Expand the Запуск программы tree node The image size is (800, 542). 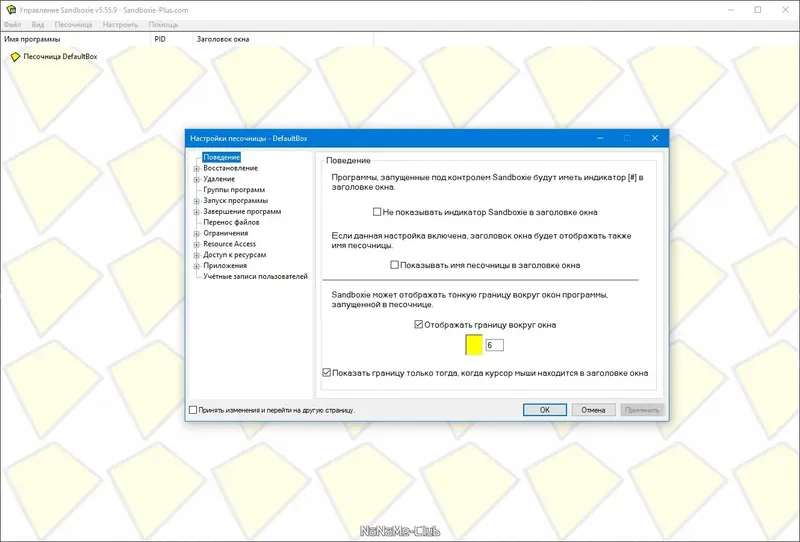coord(197,201)
